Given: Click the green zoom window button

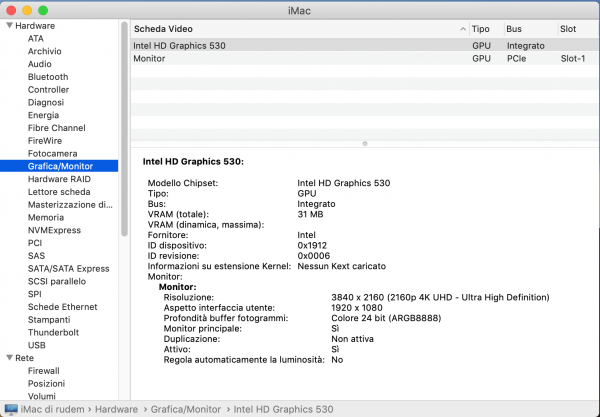Looking at the screenshot, I should 43,10.
